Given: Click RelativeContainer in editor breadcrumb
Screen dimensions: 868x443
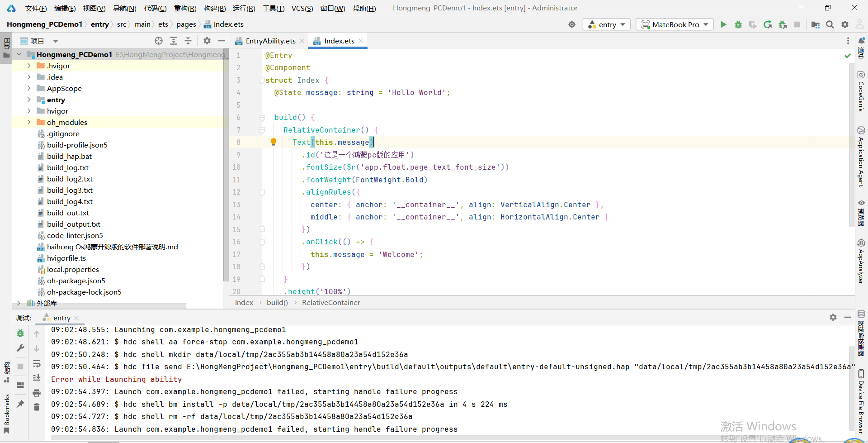Looking at the screenshot, I should 331,302.
